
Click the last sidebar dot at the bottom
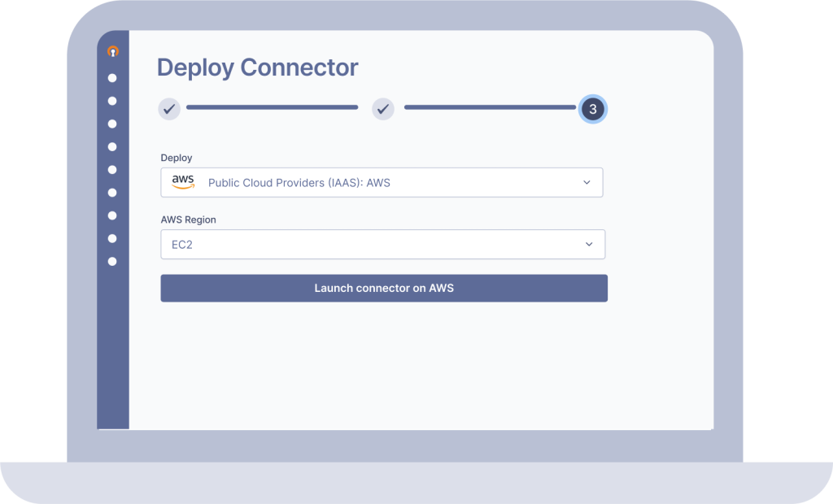[112, 261]
